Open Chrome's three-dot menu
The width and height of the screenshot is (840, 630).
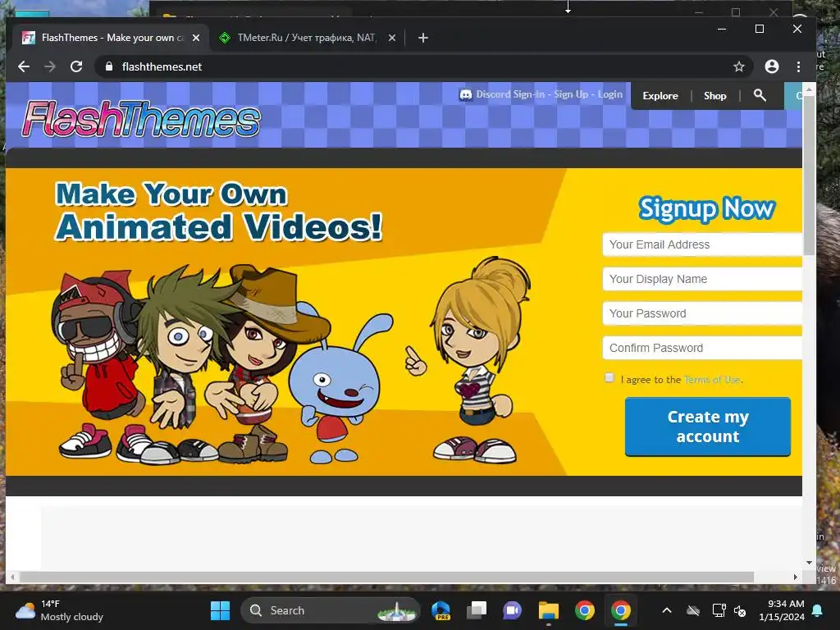pos(798,66)
